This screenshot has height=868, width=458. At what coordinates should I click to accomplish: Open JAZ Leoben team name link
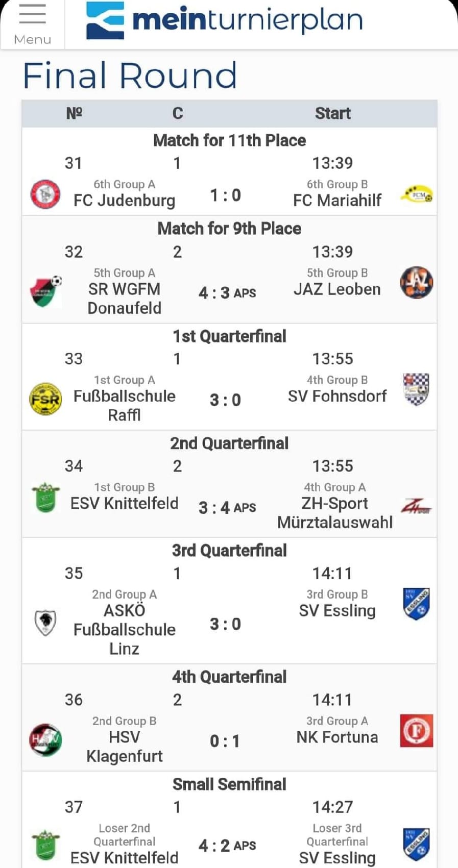(x=337, y=289)
